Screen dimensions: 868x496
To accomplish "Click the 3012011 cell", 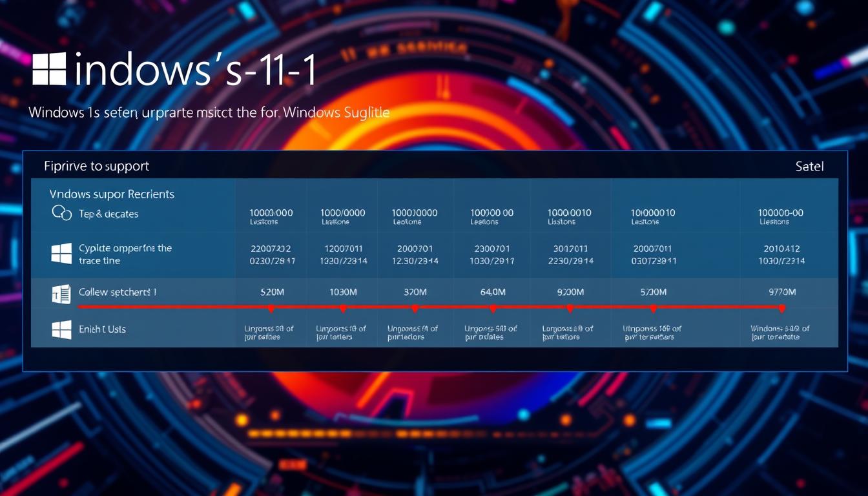I will pyautogui.click(x=570, y=248).
